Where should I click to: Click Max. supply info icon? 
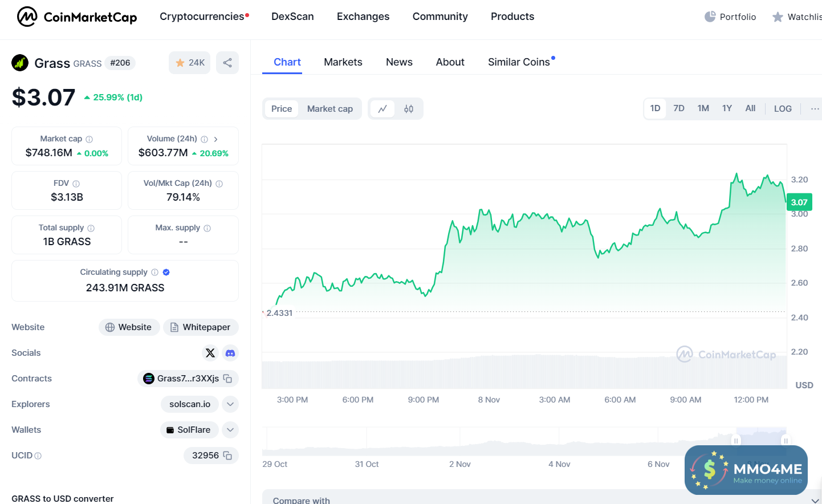pos(207,228)
